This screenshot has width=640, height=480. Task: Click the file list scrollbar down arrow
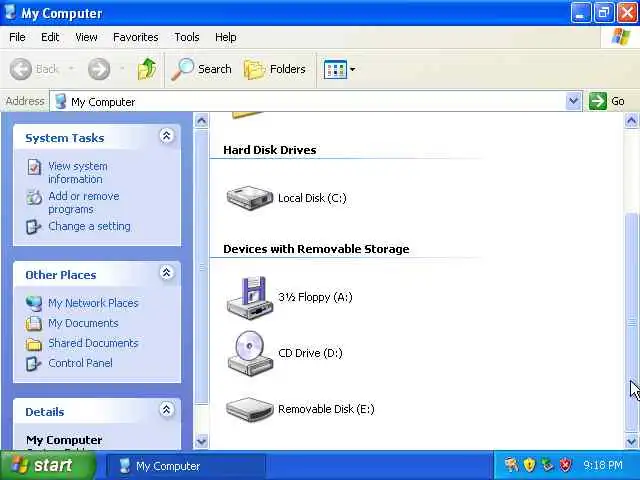(x=631, y=441)
